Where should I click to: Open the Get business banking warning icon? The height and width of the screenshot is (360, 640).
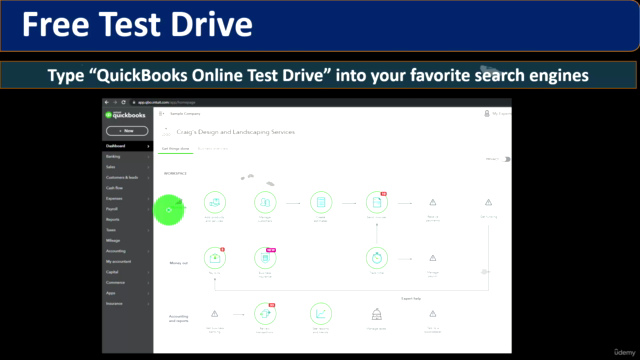tap(215, 314)
